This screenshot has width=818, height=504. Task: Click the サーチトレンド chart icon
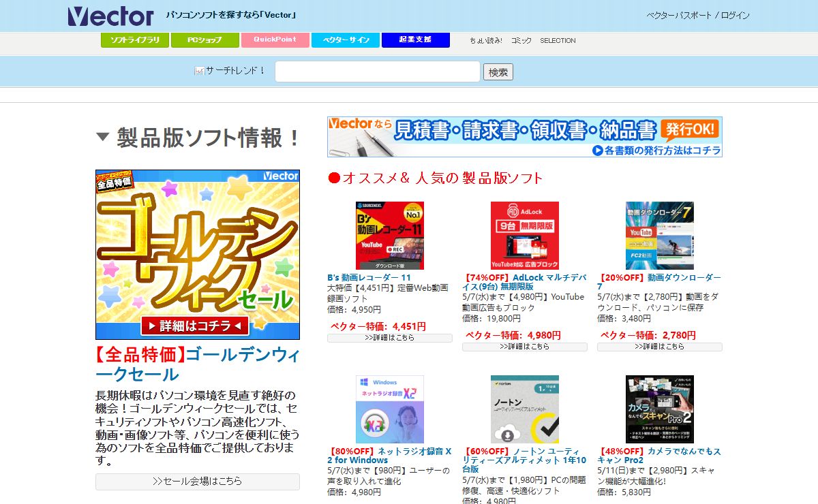click(199, 71)
